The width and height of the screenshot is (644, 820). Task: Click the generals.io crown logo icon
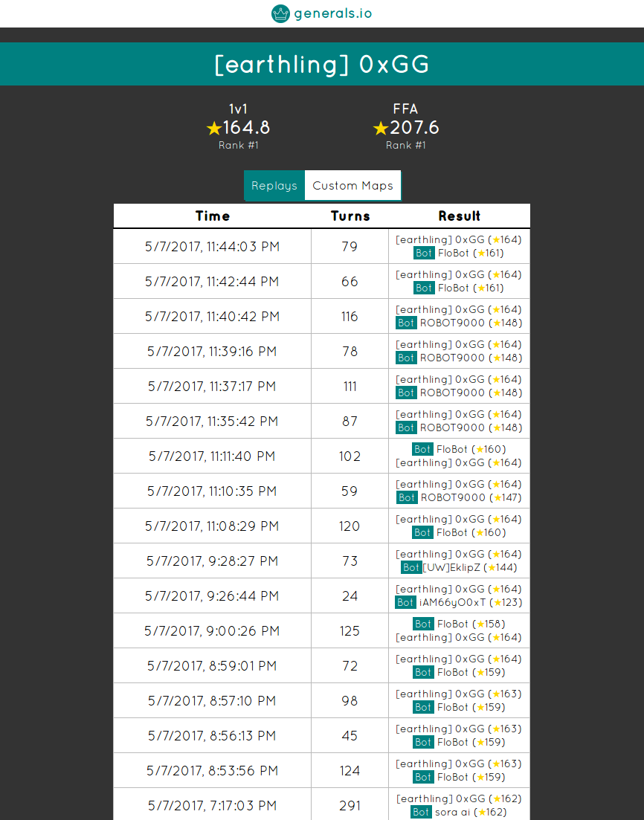point(280,13)
